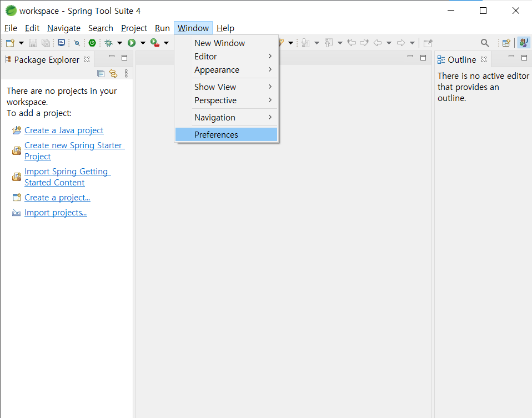Select Preferences in Window menu
Image resolution: width=532 pixels, height=418 pixels.
click(x=227, y=135)
